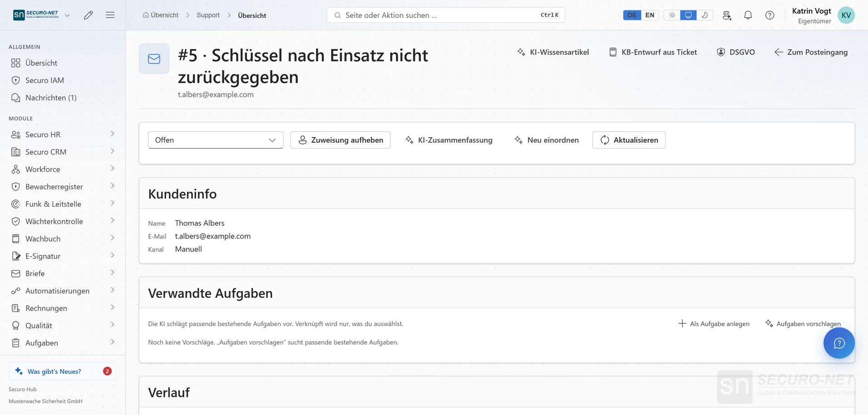Click the DSGVO button
This screenshot has width=868, height=415.
pyautogui.click(x=736, y=52)
